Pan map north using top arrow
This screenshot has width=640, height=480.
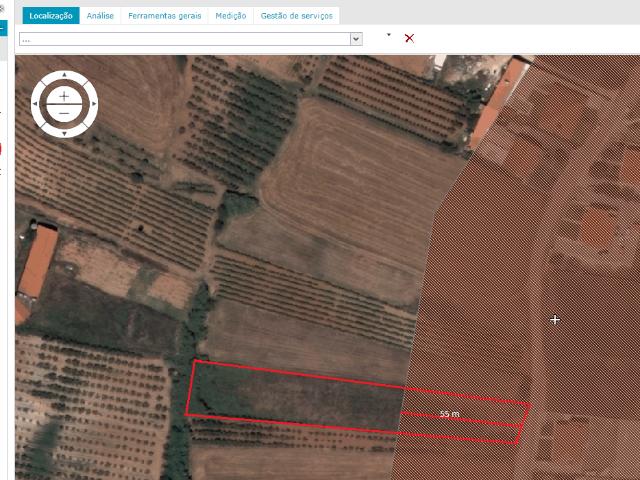(x=64, y=76)
